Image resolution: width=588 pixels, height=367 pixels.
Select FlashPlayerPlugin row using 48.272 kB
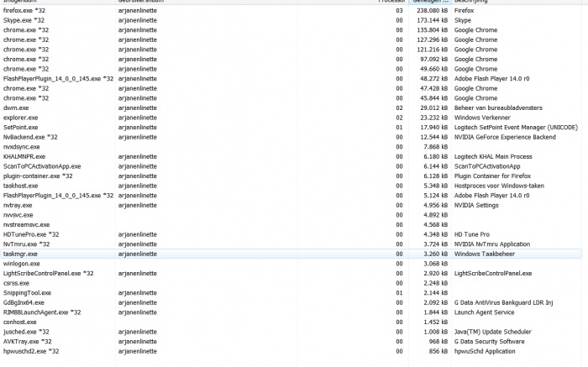291,79
